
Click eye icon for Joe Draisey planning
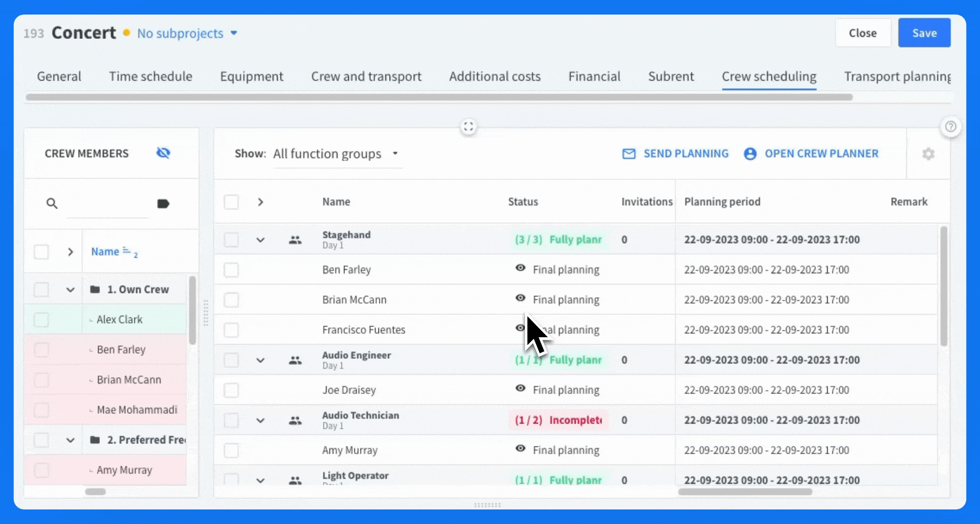520,389
